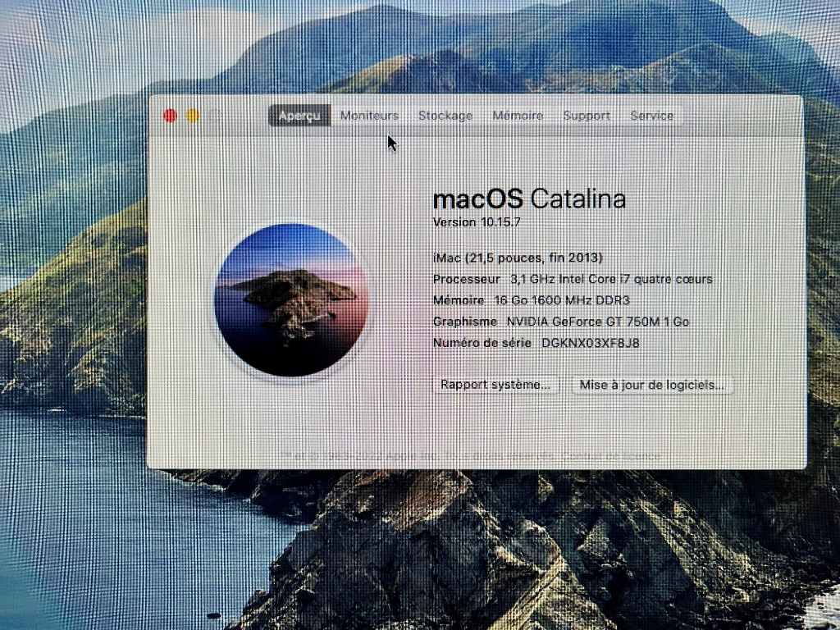Select the serial number DGKNX03XF8J8
This screenshot has width=840, height=630.
tap(591, 343)
